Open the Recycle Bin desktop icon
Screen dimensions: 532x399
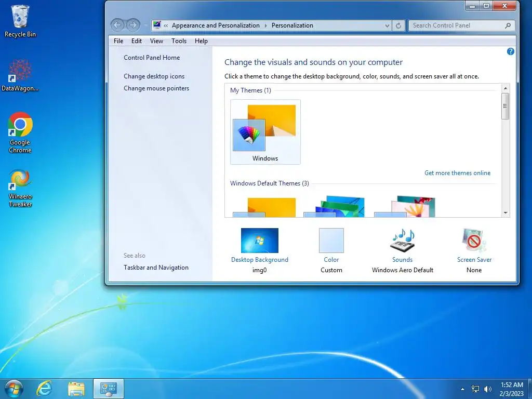click(20, 21)
